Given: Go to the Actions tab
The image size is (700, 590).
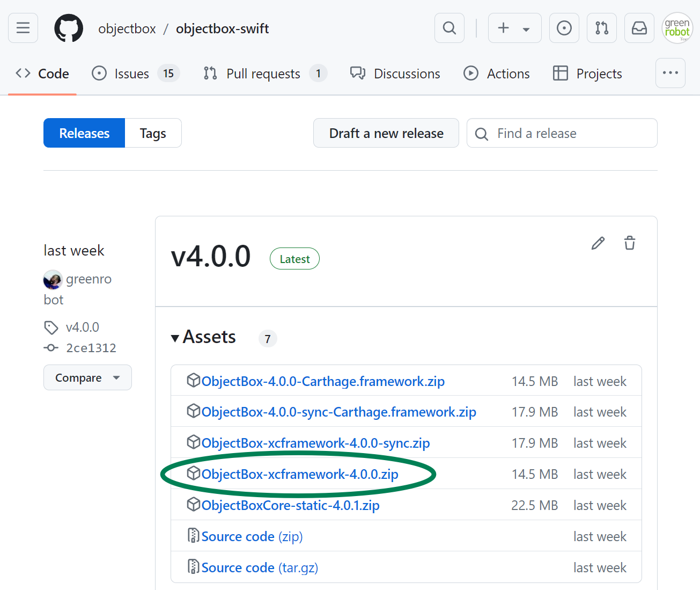Looking at the screenshot, I should [x=497, y=74].
